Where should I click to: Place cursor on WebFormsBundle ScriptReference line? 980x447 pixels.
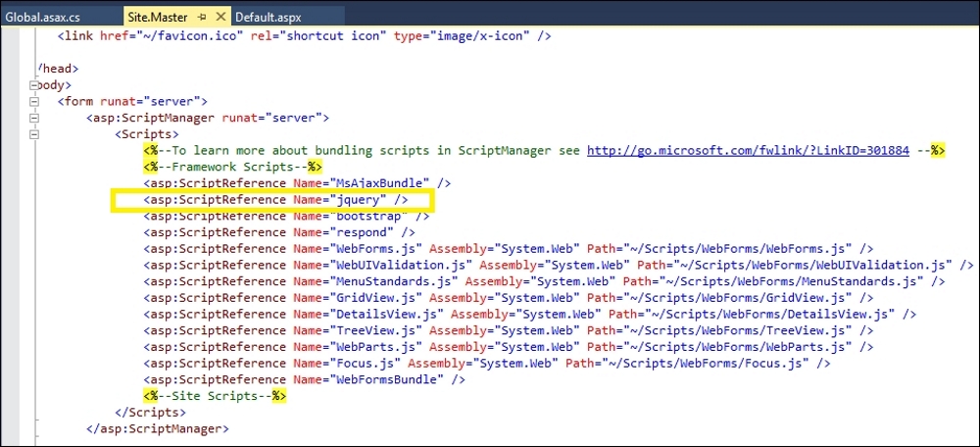click(x=304, y=379)
